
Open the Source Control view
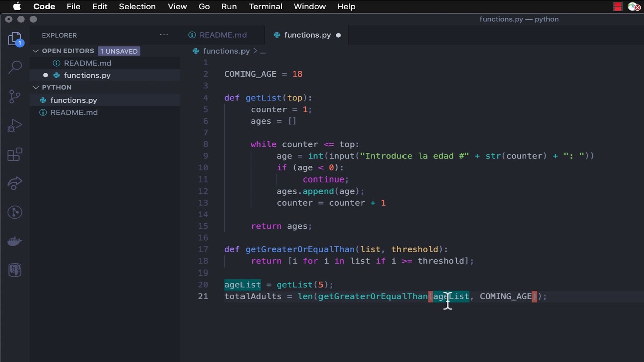(x=15, y=96)
